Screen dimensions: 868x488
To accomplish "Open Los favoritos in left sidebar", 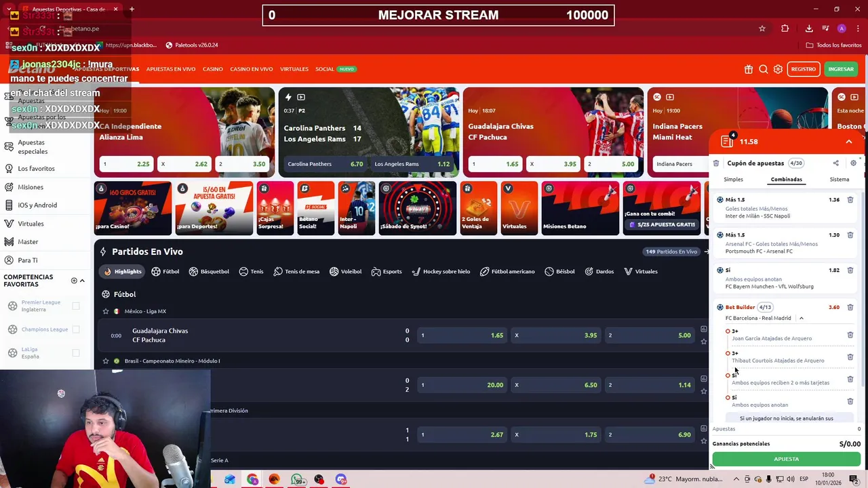I will pyautogui.click(x=36, y=169).
